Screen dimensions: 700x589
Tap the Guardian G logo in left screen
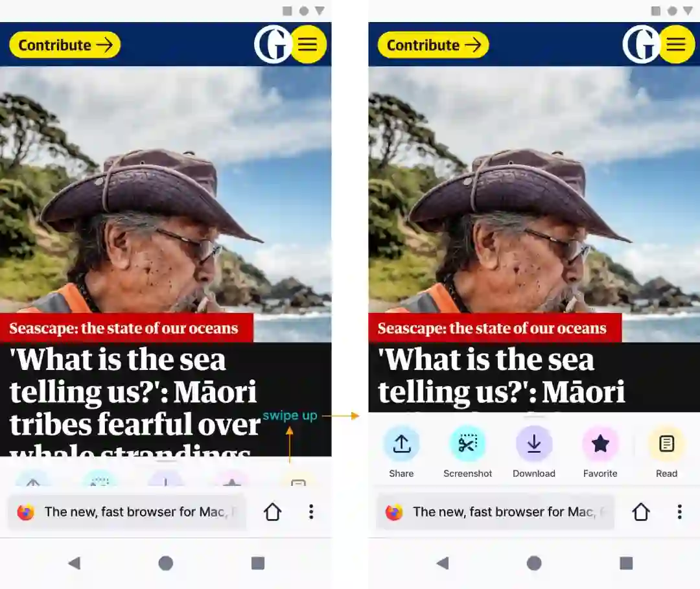[272, 44]
